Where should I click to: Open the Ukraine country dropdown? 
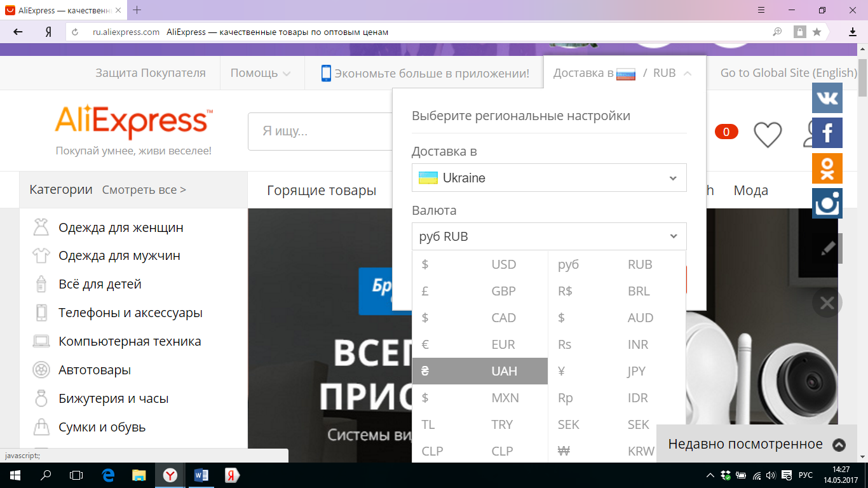pos(549,178)
